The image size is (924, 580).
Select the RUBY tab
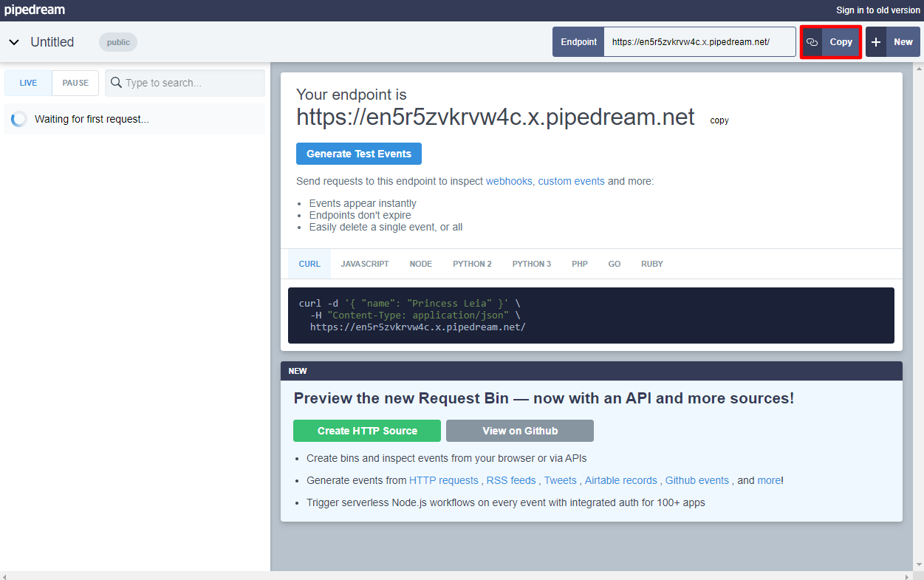click(x=652, y=264)
